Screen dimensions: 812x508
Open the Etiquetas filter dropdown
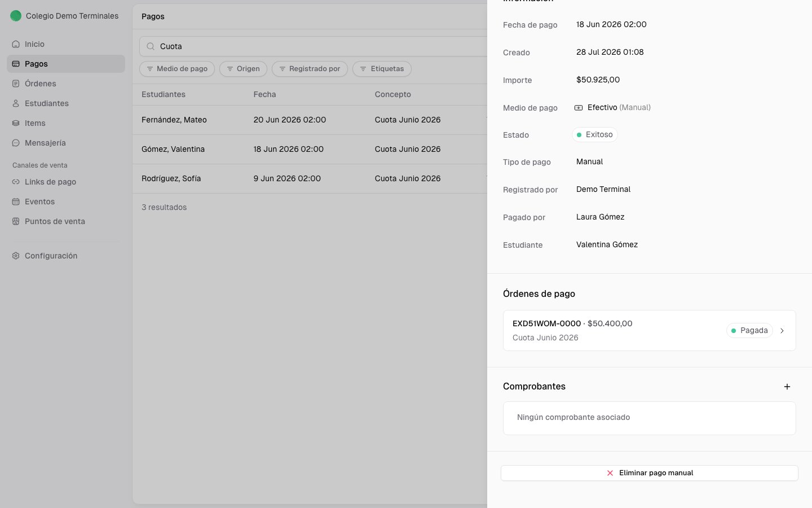(382, 69)
